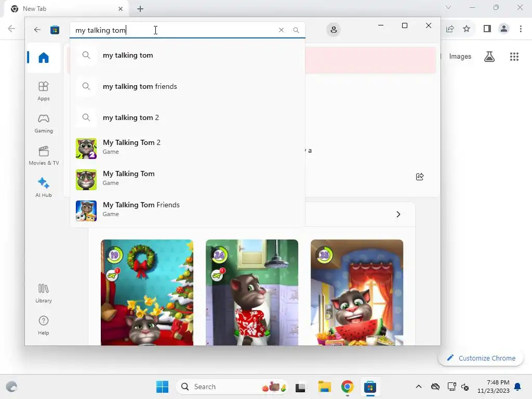Click the Images link in Chrome page

460,56
